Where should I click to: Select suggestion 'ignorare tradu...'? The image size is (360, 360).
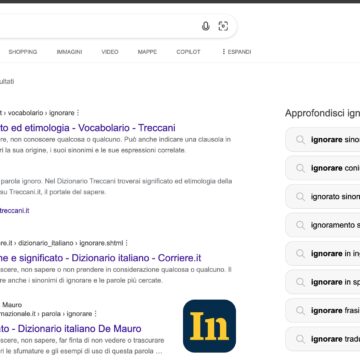tap(323, 339)
